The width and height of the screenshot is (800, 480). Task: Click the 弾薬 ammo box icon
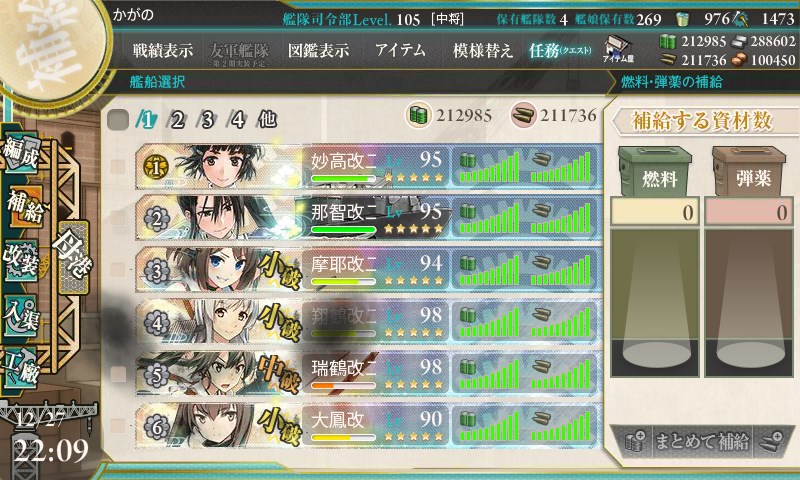click(x=748, y=171)
